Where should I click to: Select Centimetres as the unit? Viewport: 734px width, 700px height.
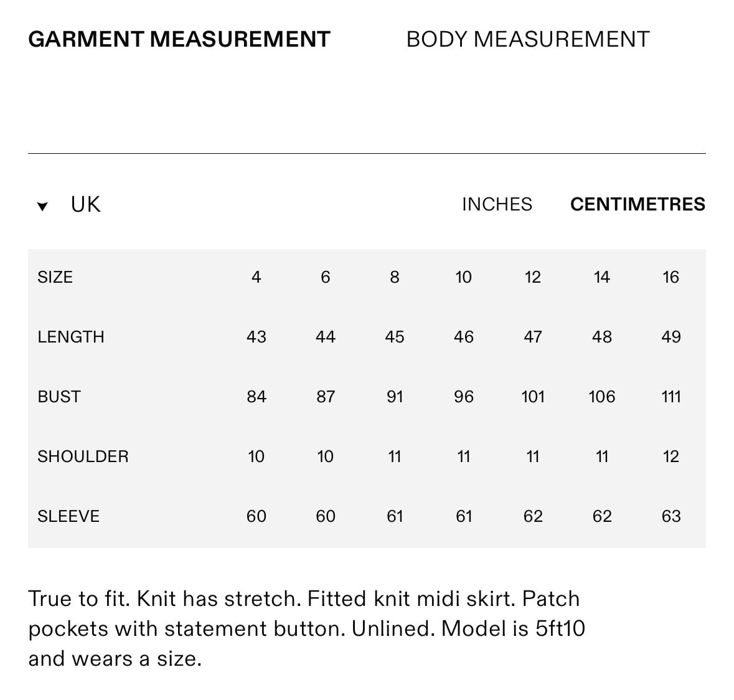coord(638,205)
